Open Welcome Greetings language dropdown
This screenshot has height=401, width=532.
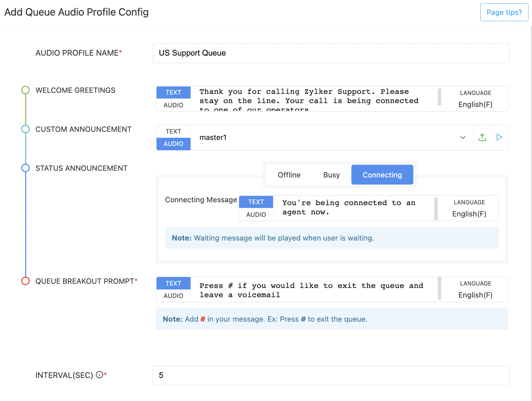click(475, 105)
